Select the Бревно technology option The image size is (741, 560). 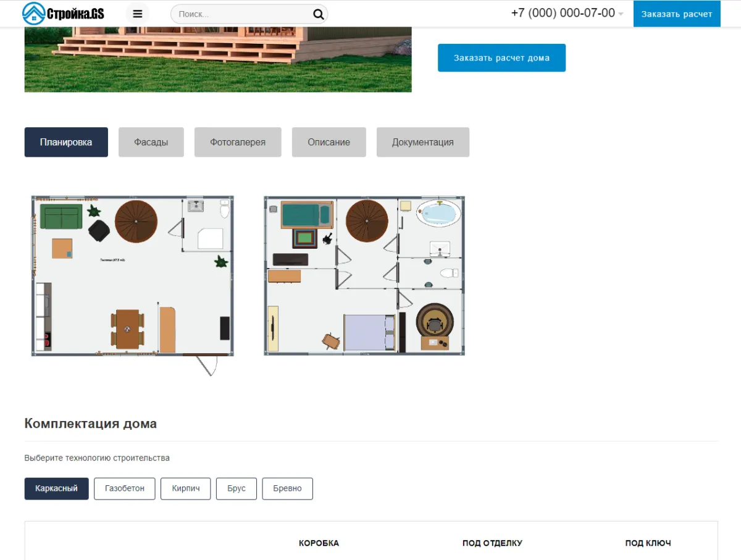pyautogui.click(x=287, y=488)
